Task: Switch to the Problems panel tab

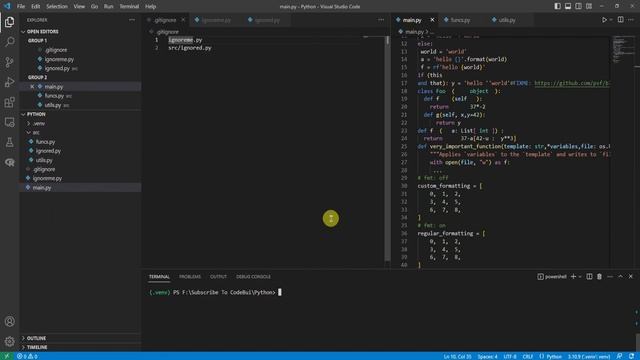Action: (x=190, y=276)
